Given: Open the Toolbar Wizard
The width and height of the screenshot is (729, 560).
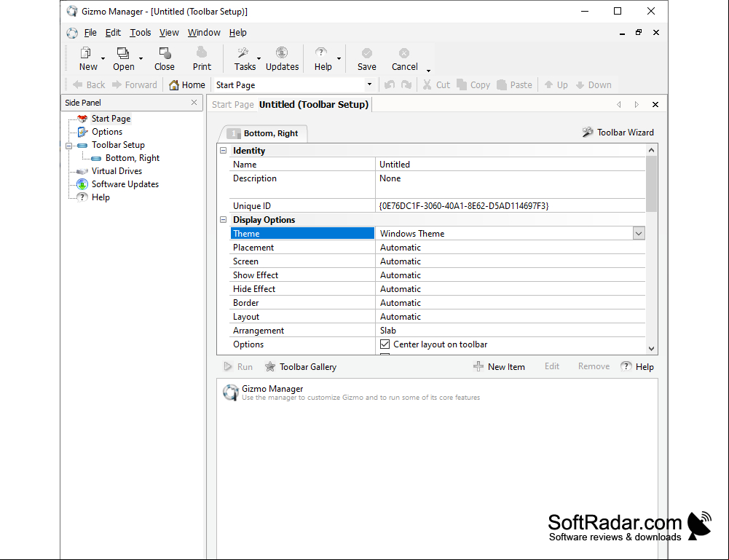Looking at the screenshot, I should 618,132.
